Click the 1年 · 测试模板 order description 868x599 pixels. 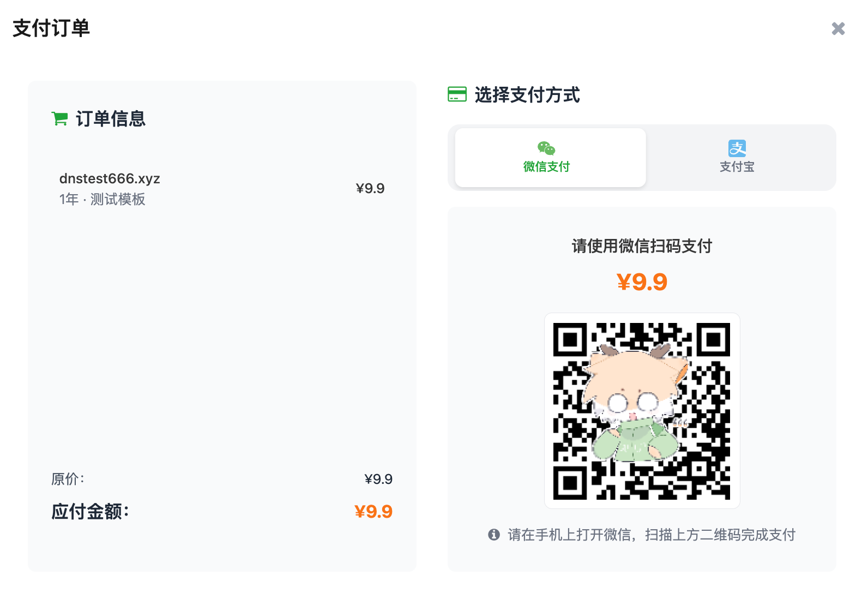pyautogui.click(x=104, y=199)
